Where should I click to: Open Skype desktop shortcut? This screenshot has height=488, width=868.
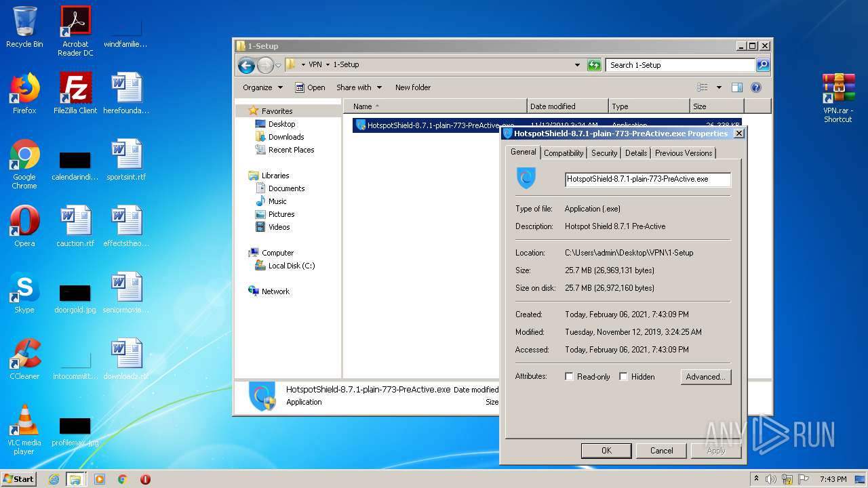point(24,293)
